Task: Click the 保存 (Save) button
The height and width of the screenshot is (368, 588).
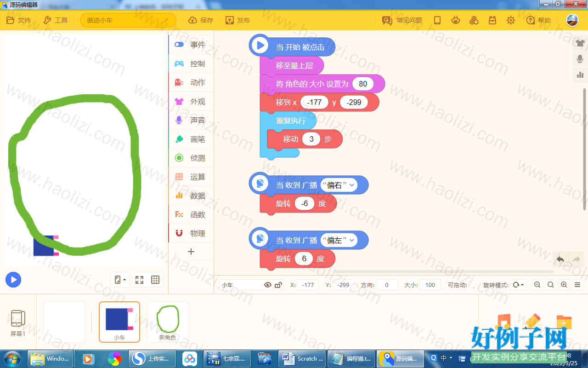Action: [201, 20]
